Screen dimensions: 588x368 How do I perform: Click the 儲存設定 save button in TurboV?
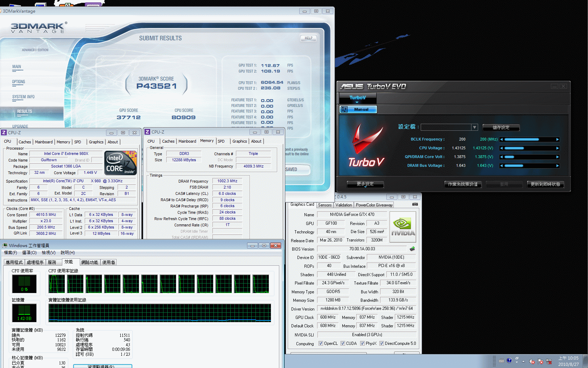click(501, 128)
